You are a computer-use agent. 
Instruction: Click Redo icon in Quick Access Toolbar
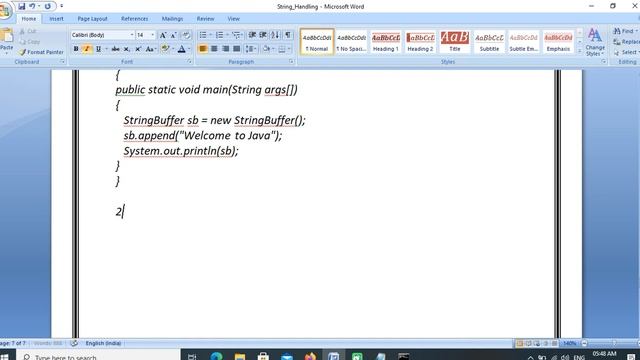pos(47,6)
